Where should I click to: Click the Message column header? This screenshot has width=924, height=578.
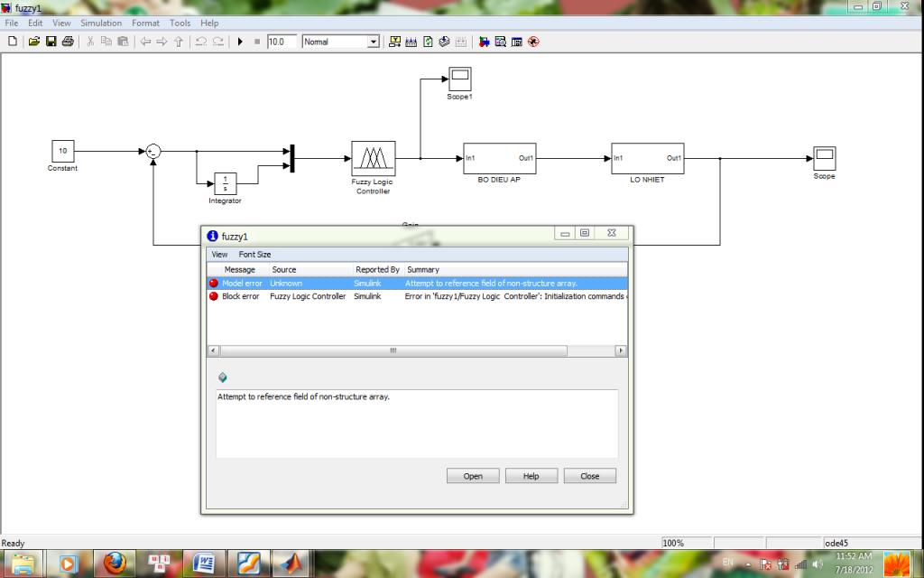pyautogui.click(x=239, y=269)
